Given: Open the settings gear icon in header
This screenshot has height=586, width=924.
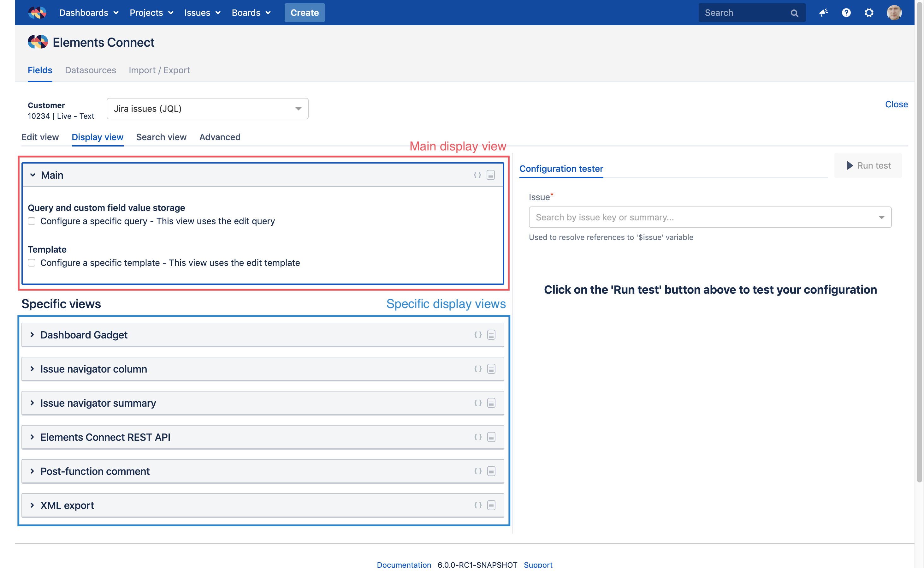Looking at the screenshot, I should click(x=869, y=13).
